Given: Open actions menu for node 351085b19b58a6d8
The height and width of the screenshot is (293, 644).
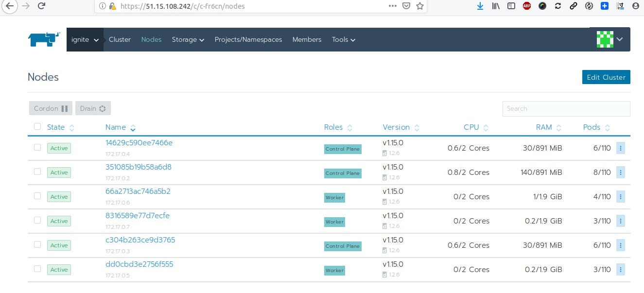Looking at the screenshot, I should tap(621, 172).
